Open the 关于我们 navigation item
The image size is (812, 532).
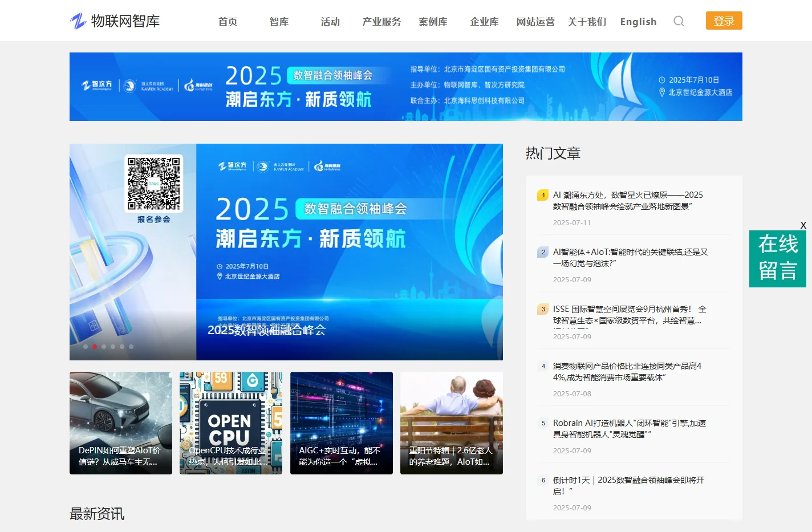(x=587, y=22)
